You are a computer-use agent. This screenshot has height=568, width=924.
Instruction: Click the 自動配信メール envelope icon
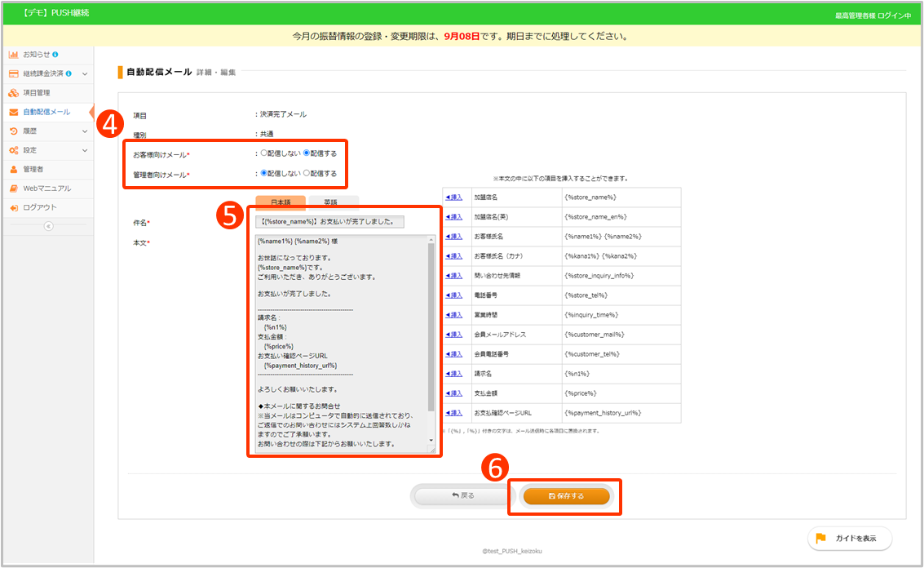coord(13,112)
